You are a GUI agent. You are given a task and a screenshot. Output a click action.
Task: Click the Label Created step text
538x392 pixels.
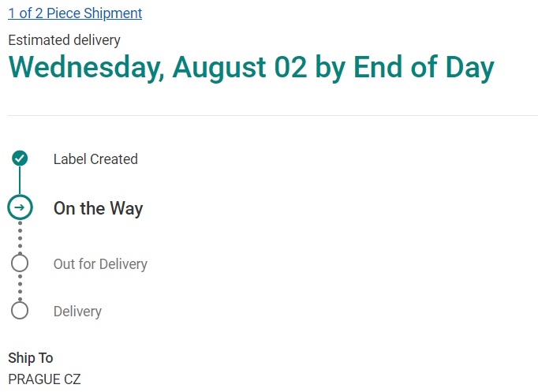tap(95, 159)
